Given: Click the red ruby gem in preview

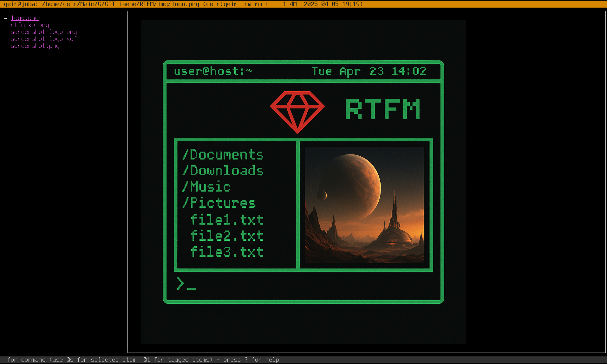Looking at the screenshot, I should [297, 112].
